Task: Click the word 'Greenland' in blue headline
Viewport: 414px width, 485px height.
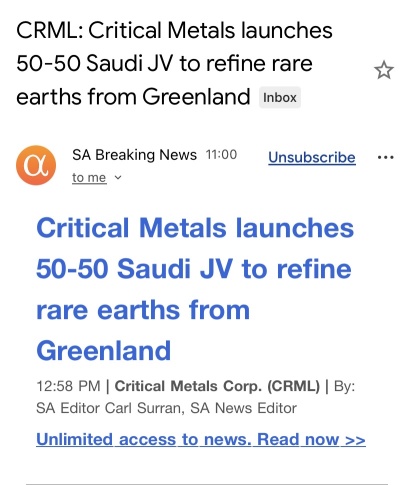Action: (103, 351)
